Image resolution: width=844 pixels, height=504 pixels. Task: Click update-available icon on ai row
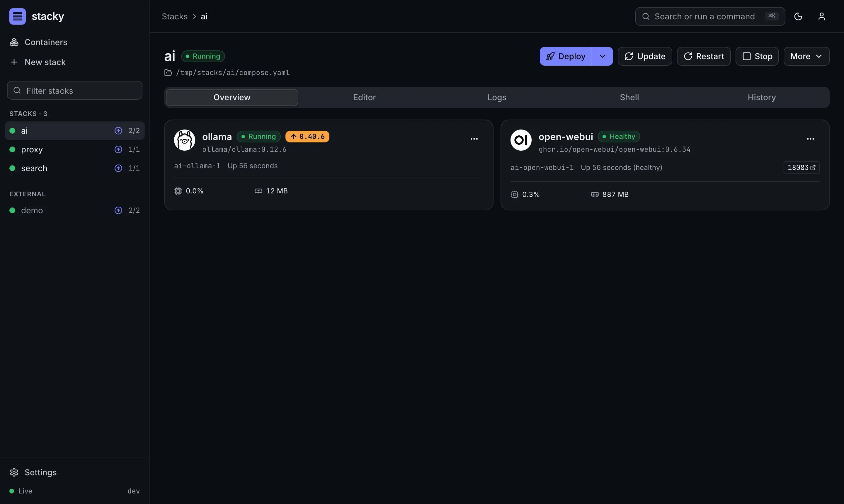coord(118,131)
